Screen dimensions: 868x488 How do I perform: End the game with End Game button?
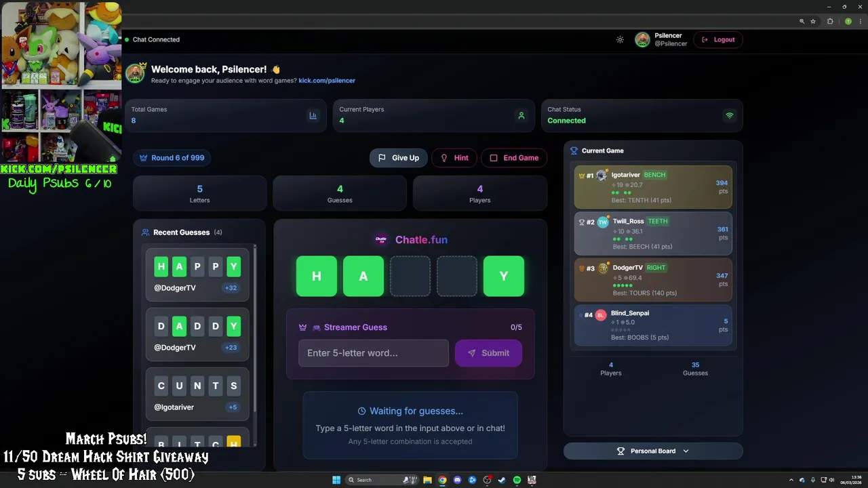pyautogui.click(x=514, y=158)
